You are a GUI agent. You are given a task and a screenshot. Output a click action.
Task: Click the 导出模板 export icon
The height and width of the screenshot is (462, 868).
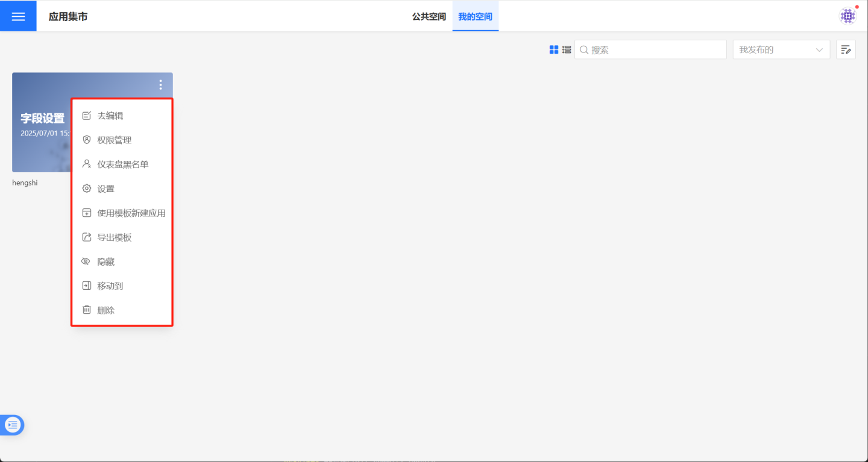(x=87, y=237)
